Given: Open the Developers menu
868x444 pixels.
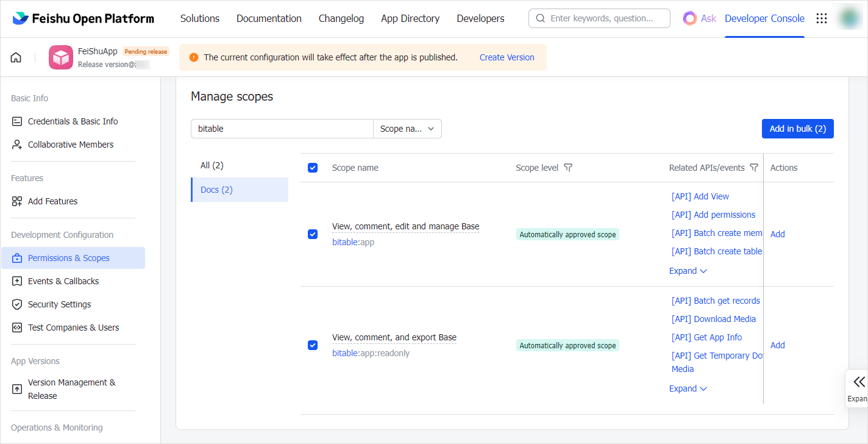Looking at the screenshot, I should click(480, 18).
